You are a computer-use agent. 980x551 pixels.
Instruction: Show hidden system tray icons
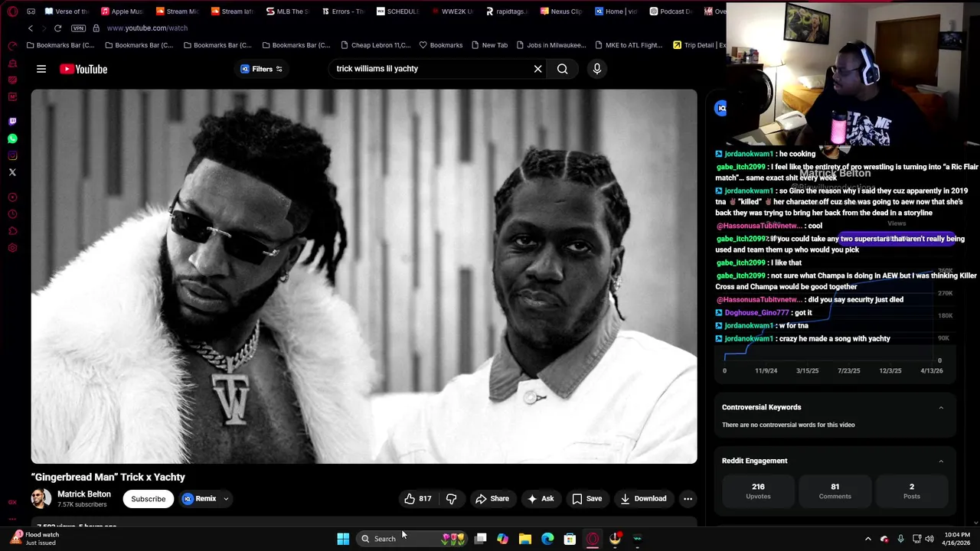[867, 539]
